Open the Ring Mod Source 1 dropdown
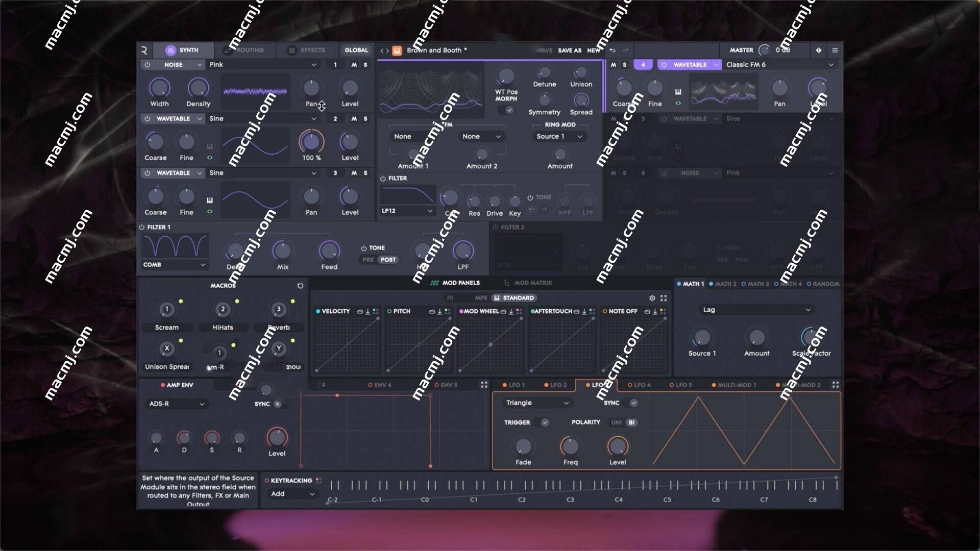 click(x=559, y=137)
